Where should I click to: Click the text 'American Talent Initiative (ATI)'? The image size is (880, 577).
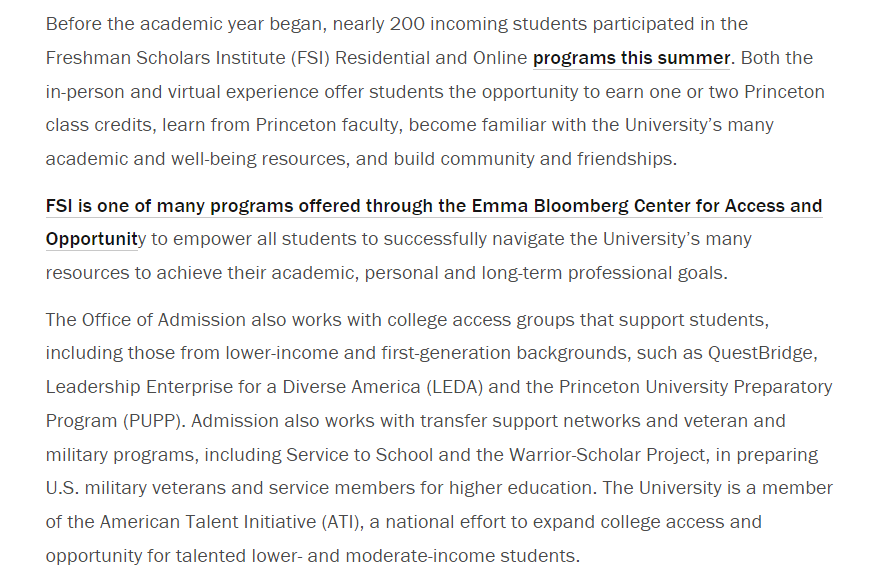tap(230, 522)
